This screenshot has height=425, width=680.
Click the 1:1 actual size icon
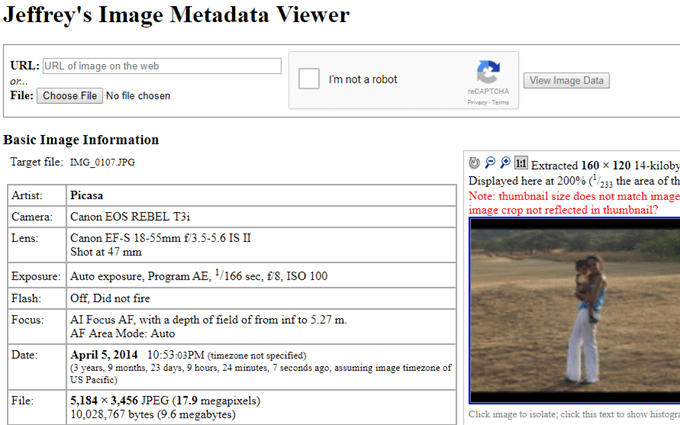tap(521, 163)
